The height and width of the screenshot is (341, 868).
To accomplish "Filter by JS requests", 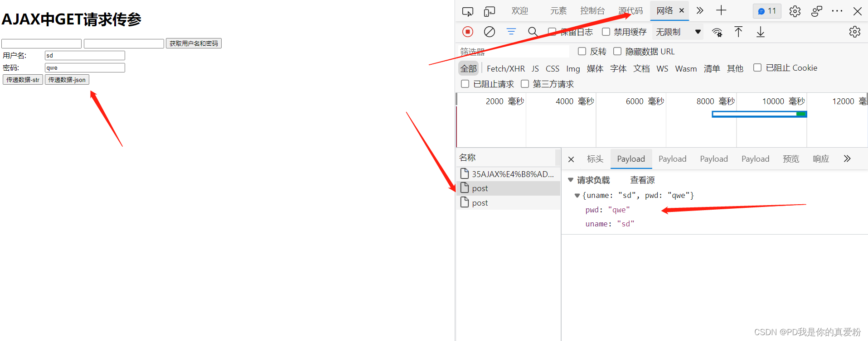I will [535, 68].
